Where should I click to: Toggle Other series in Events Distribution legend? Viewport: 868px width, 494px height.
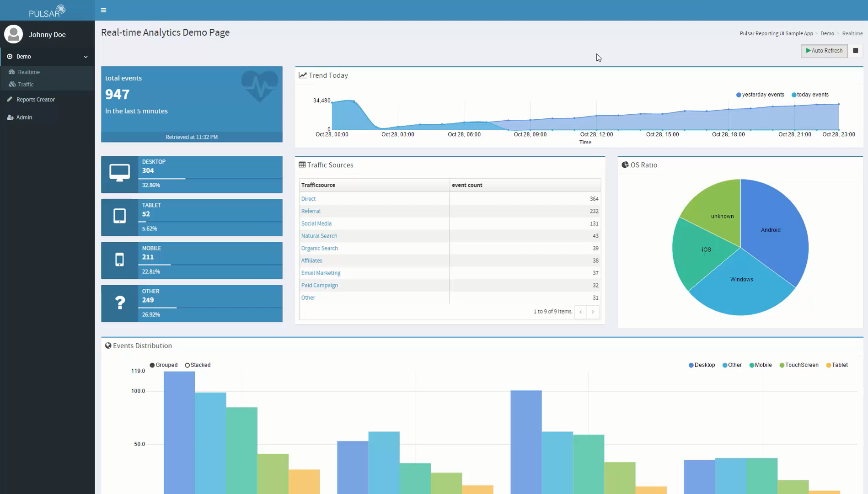coord(732,365)
